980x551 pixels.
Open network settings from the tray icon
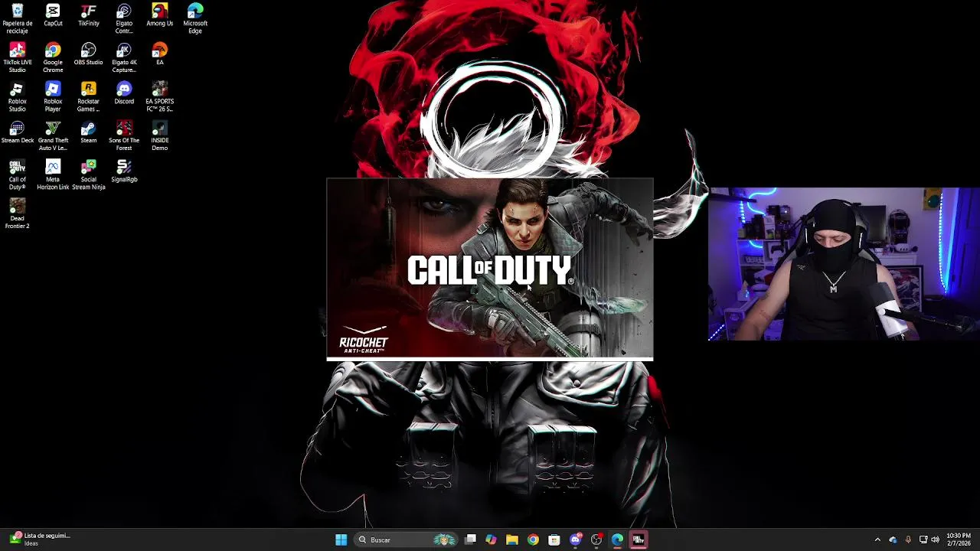coord(923,540)
